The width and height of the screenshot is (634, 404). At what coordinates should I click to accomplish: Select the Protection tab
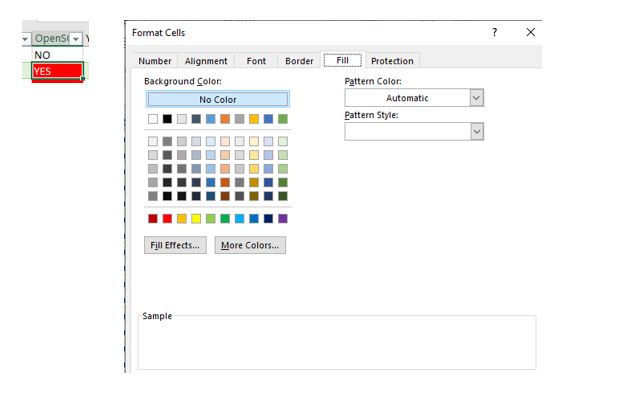(x=392, y=61)
